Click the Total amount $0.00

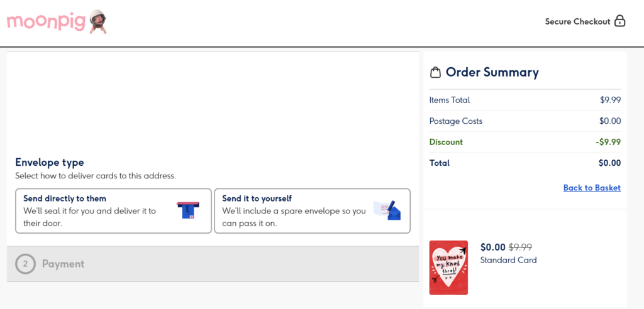click(x=609, y=163)
